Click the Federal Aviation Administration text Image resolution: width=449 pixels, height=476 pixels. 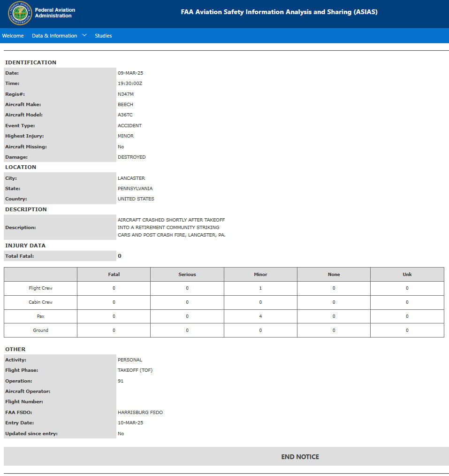click(x=55, y=13)
